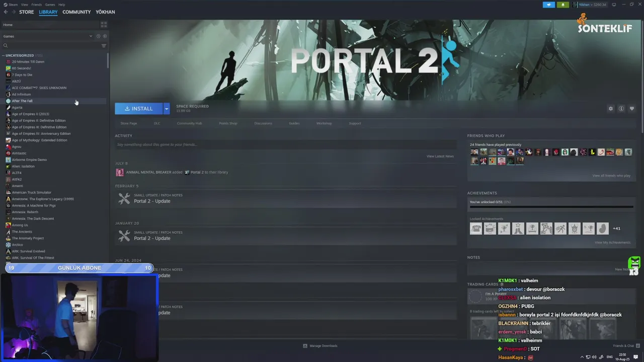Add Portal 2 to favorites heart

coord(632,109)
